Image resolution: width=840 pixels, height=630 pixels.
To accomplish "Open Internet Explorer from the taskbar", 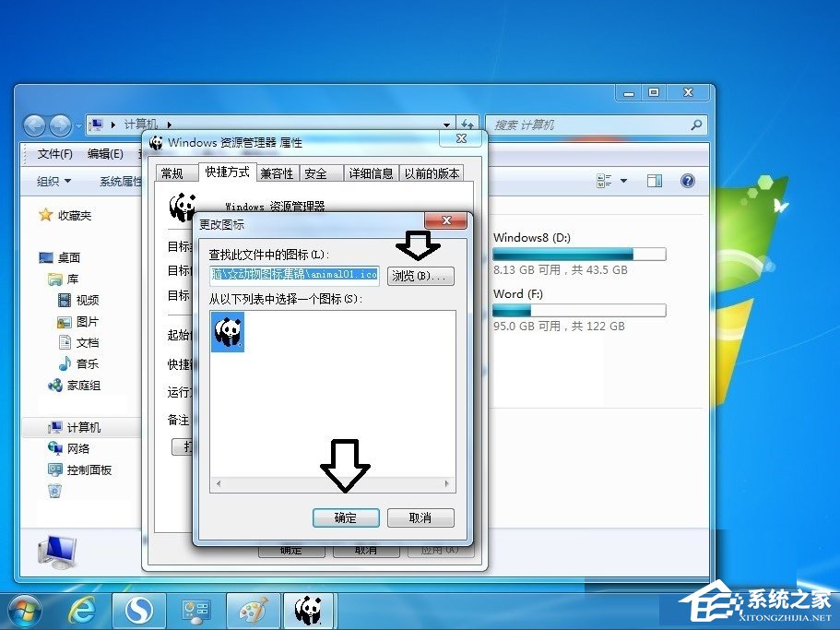I will (x=82, y=610).
